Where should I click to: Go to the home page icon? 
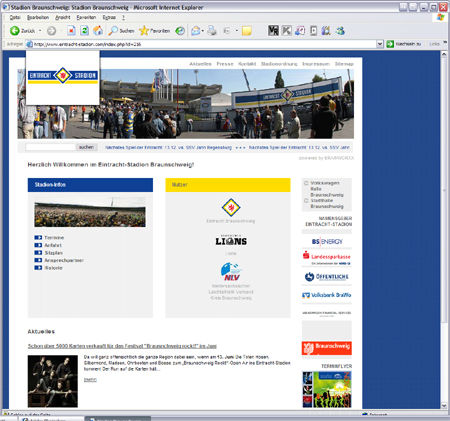tap(98, 31)
